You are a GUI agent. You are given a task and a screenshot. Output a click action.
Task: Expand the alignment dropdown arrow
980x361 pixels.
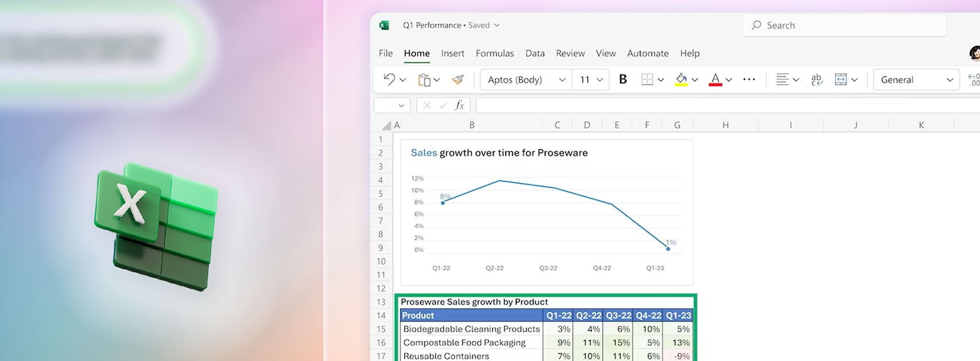point(796,80)
